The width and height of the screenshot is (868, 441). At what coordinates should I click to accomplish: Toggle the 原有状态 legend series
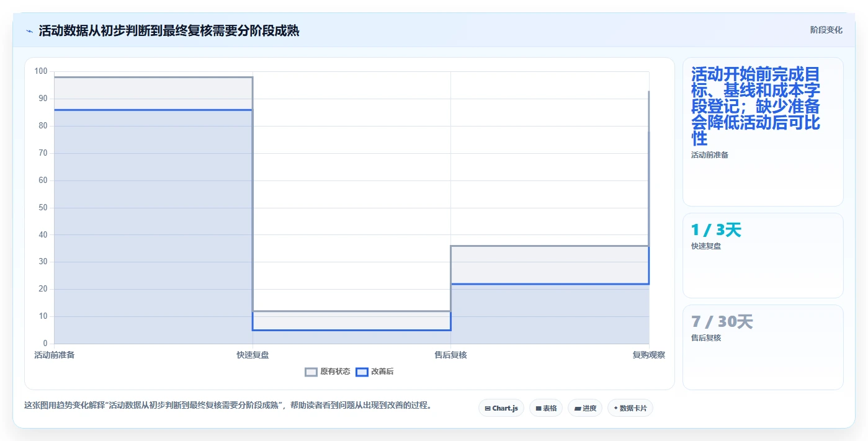pos(328,372)
